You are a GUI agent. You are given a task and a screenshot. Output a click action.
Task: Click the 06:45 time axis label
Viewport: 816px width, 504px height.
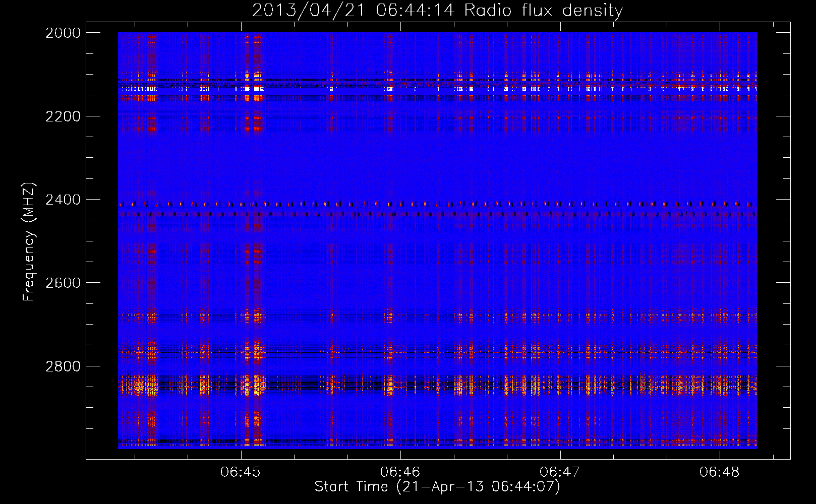tap(241, 472)
